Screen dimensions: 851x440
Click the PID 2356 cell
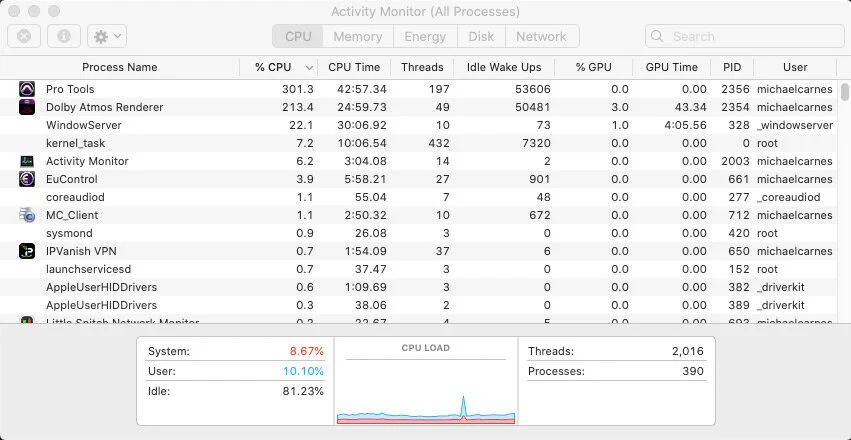735,89
